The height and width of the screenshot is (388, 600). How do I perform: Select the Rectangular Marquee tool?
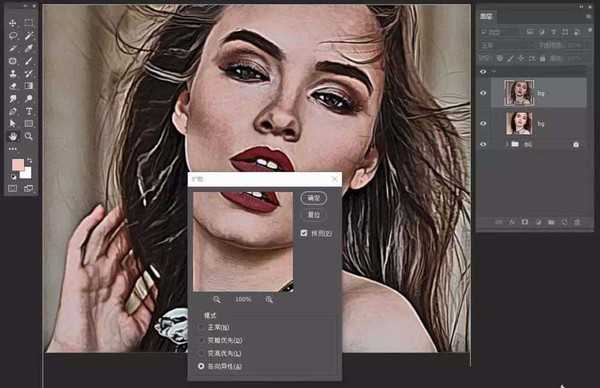28,23
